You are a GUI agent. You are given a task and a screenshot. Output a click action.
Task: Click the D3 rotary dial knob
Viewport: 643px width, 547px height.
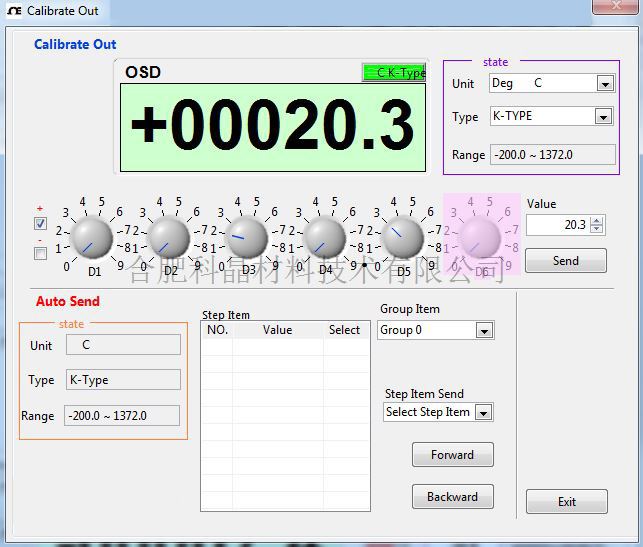247,238
